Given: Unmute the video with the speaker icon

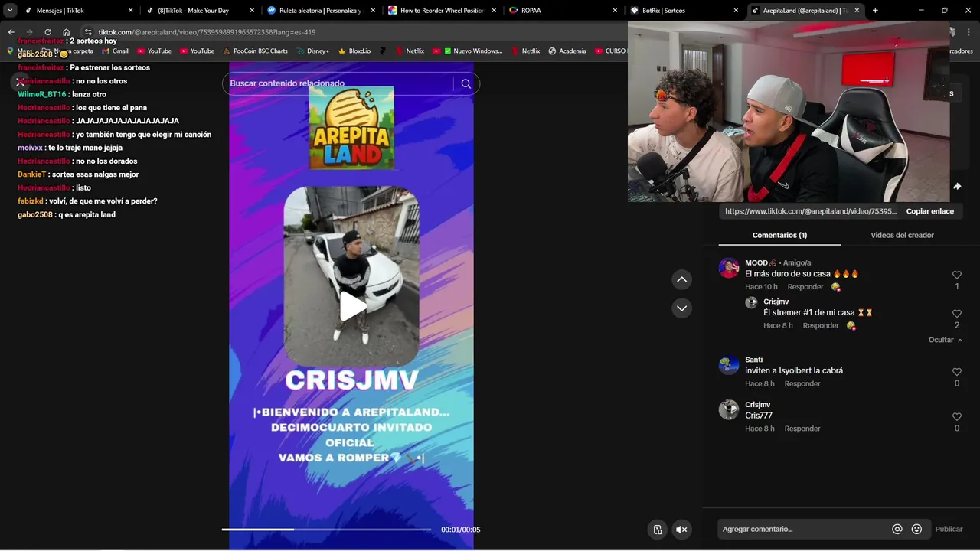Looking at the screenshot, I should [681, 530].
